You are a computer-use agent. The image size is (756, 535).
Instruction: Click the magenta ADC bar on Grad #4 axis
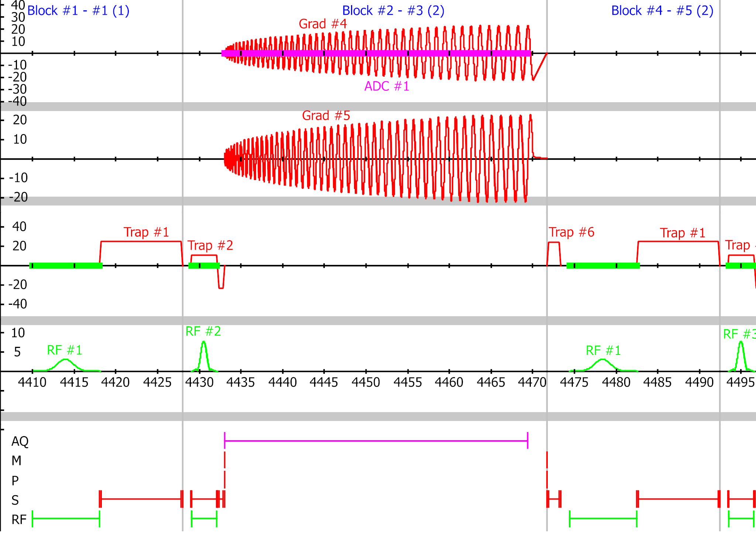(x=376, y=53)
